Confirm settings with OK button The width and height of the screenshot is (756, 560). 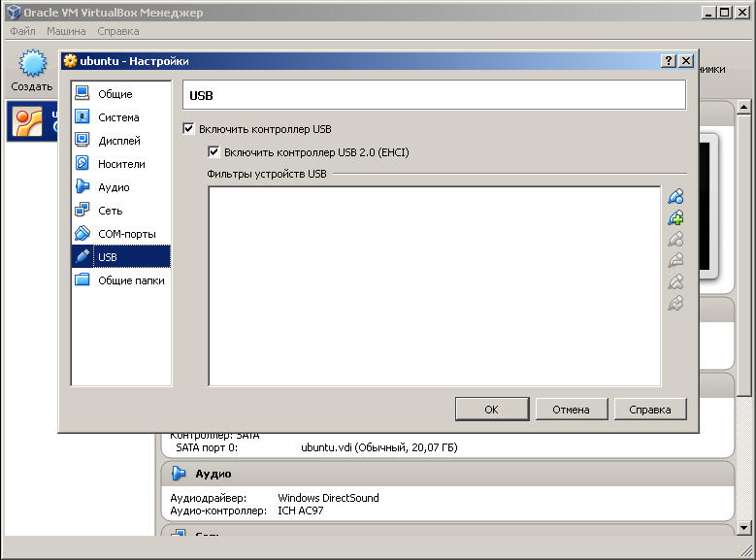point(492,409)
